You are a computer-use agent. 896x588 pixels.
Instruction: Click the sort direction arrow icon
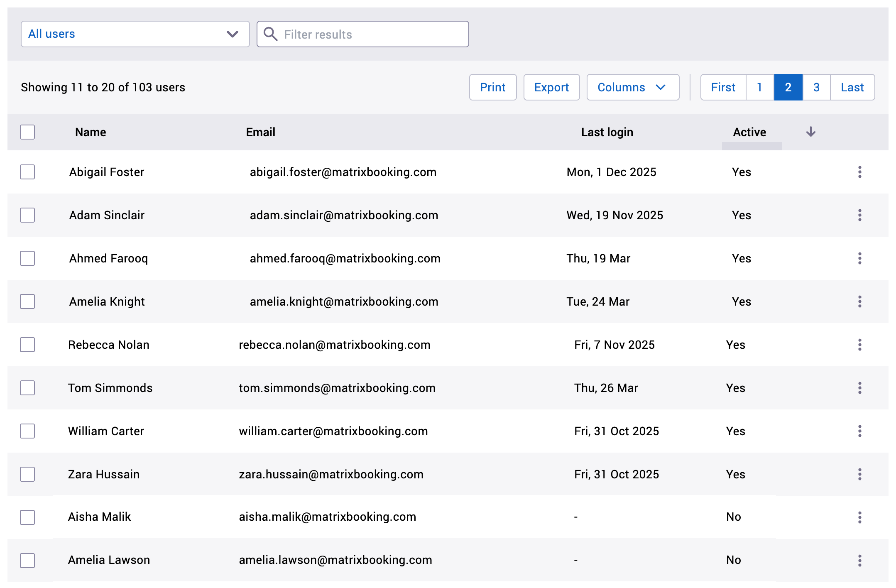click(x=810, y=132)
